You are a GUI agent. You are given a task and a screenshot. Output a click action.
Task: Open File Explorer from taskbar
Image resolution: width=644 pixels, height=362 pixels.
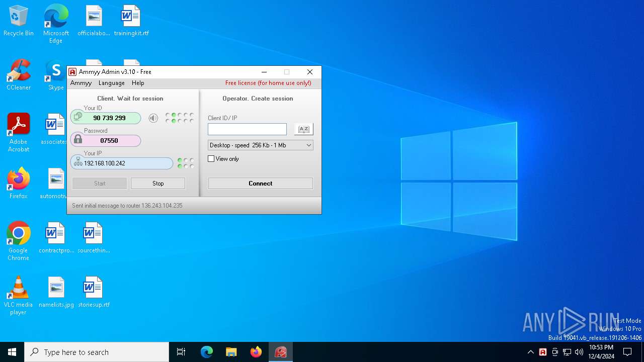(231, 352)
